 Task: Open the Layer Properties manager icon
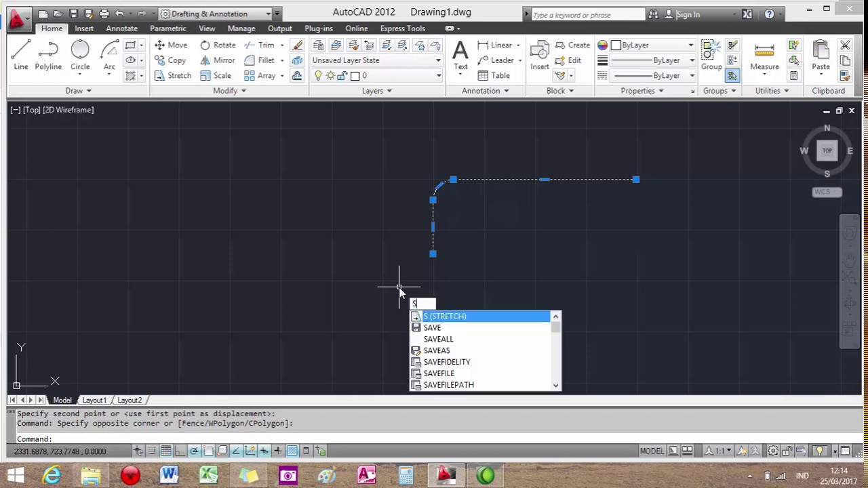point(318,45)
